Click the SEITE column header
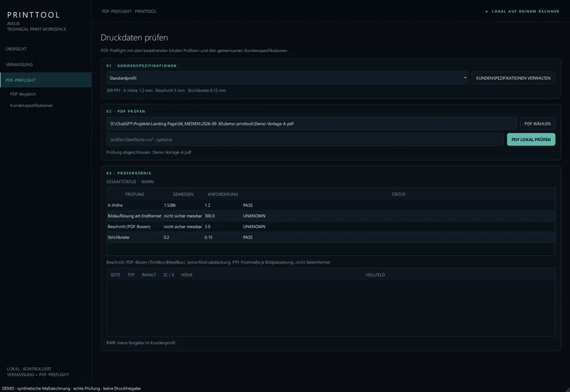This screenshot has width=570, height=392. [115, 275]
